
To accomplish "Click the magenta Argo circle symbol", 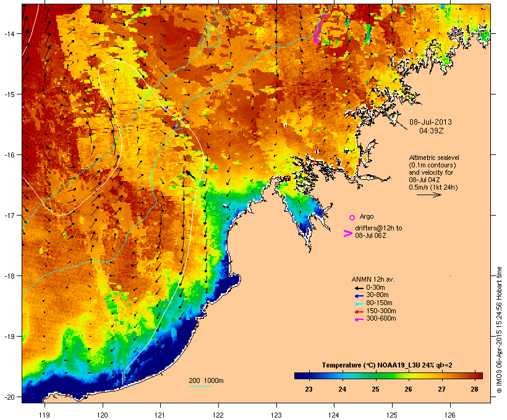I will (352, 217).
